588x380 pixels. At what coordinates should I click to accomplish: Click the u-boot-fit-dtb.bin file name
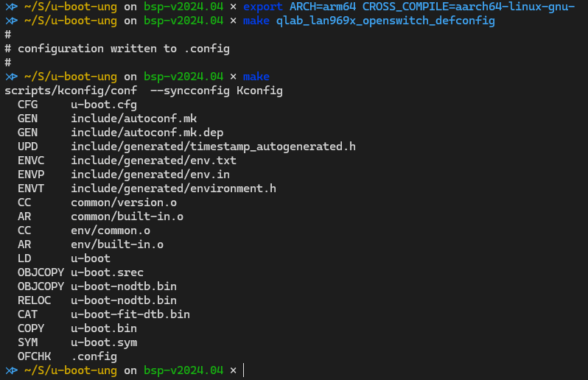click(130, 314)
